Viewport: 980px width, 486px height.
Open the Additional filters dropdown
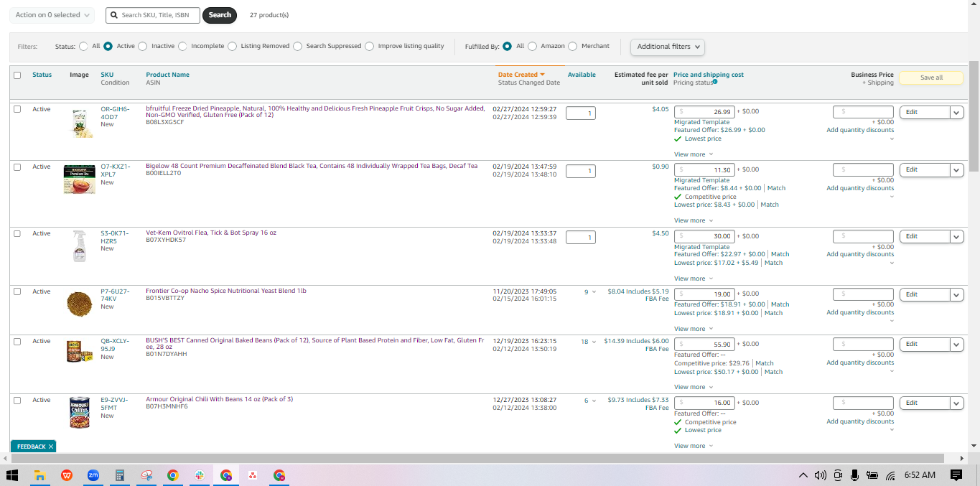click(668, 47)
